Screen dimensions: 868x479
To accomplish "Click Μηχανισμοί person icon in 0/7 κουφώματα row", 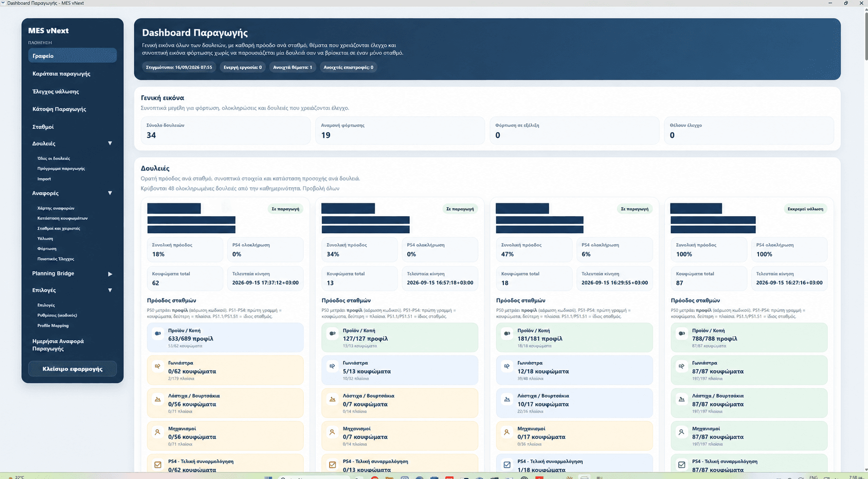I will [x=333, y=432].
